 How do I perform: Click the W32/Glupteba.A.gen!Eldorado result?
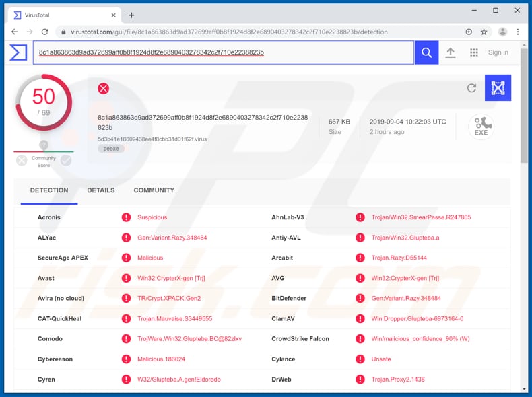click(x=179, y=380)
